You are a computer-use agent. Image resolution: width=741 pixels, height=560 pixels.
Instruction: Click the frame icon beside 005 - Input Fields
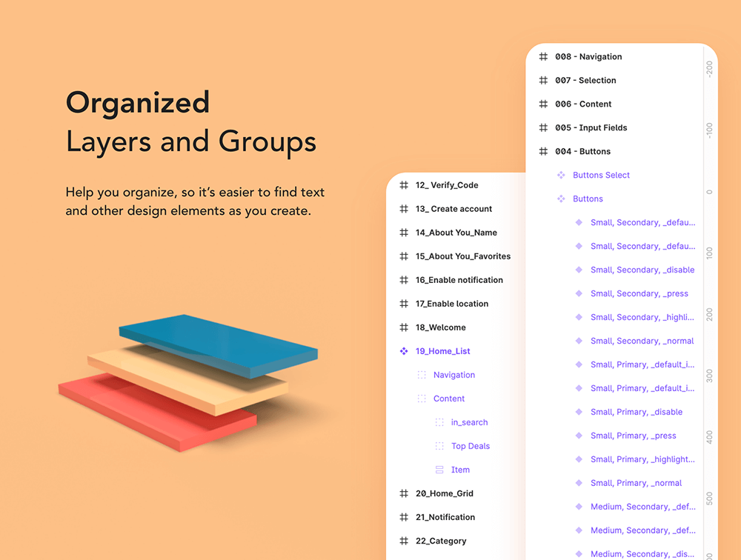click(x=543, y=128)
